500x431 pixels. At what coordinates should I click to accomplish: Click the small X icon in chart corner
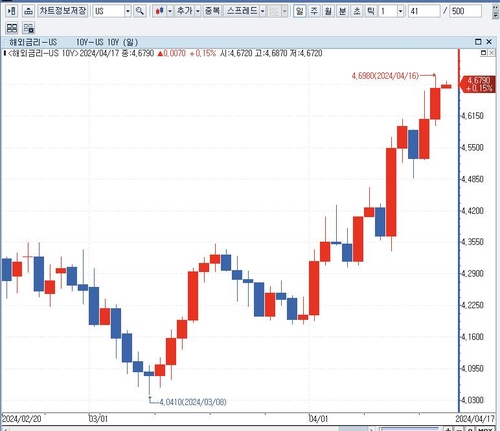click(x=491, y=53)
